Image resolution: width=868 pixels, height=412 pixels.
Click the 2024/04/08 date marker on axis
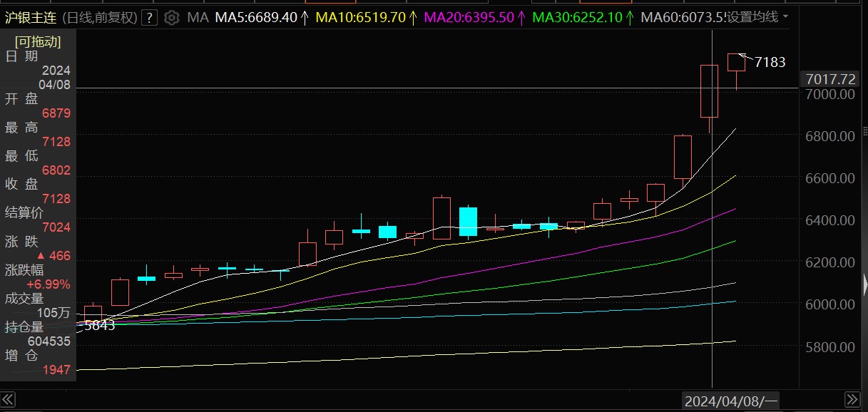(x=731, y=401)
